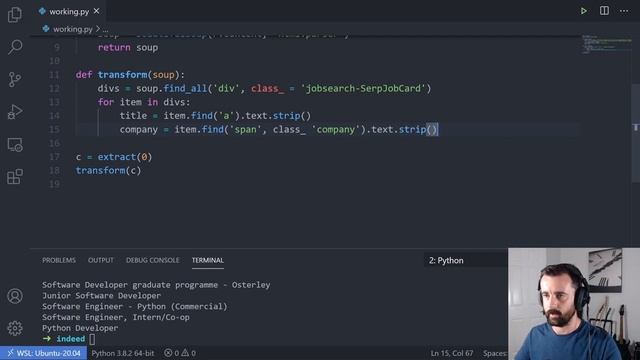Select the TERMINAL panel tab
Image resolution: width=640 pixels, height=360 pixels.
(x=208, y=260)
